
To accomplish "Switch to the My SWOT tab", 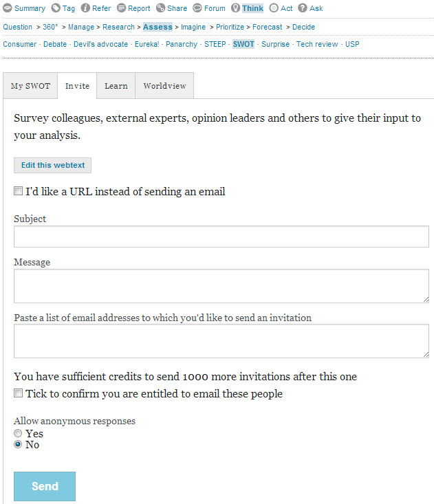I will [x=30, y=86].
